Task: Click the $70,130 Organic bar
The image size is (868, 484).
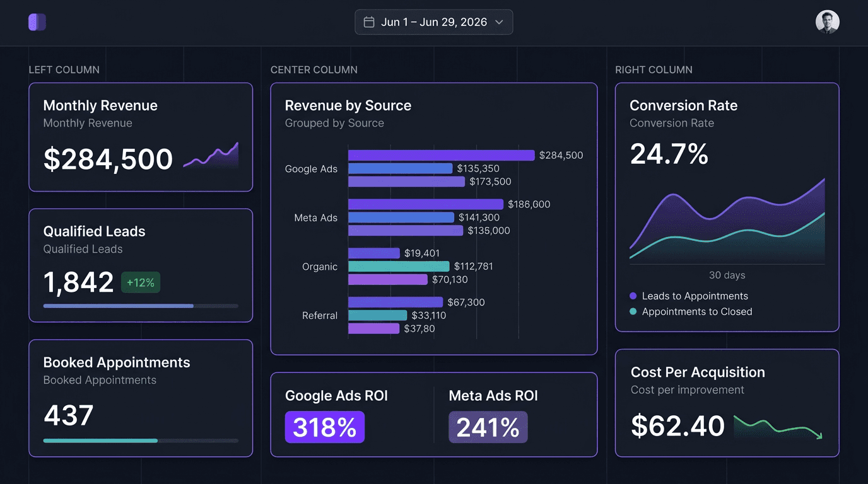Action: tap(388, 280)
